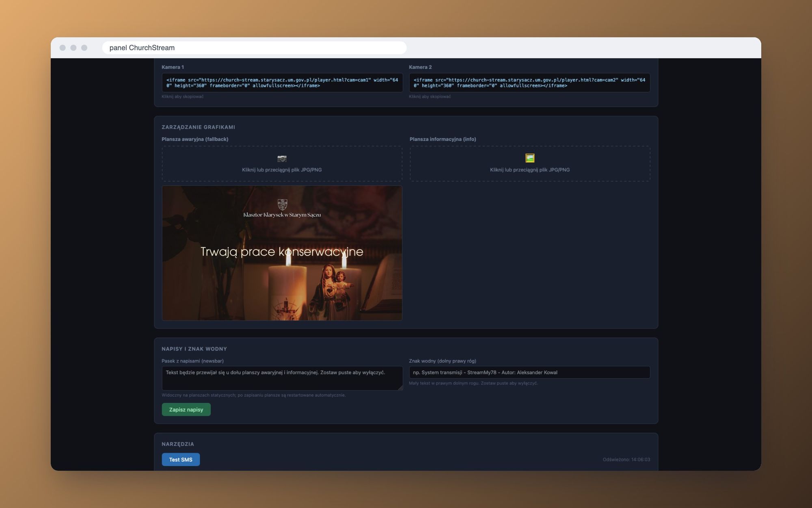Open the fallback image preview thumbnail
Screen dimensions: 812x508
[282, 253]
